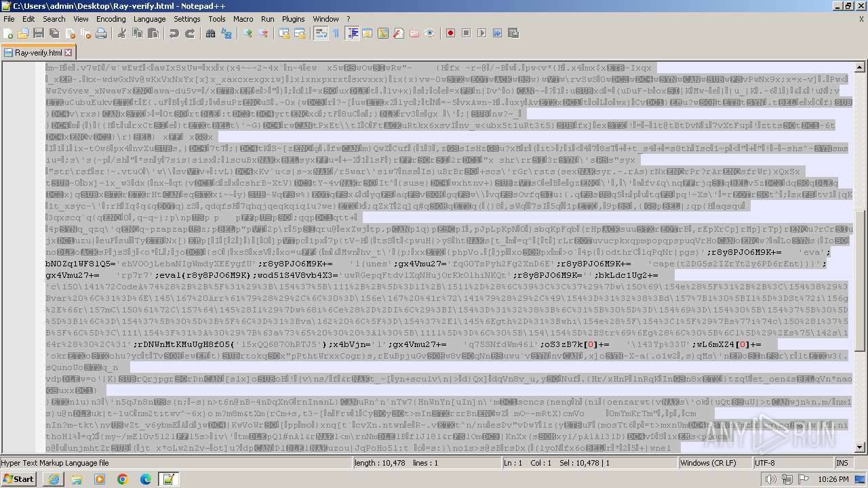868x488 pixels.
Task: Open the Plugins menu
Action: [x=294, y=19]
